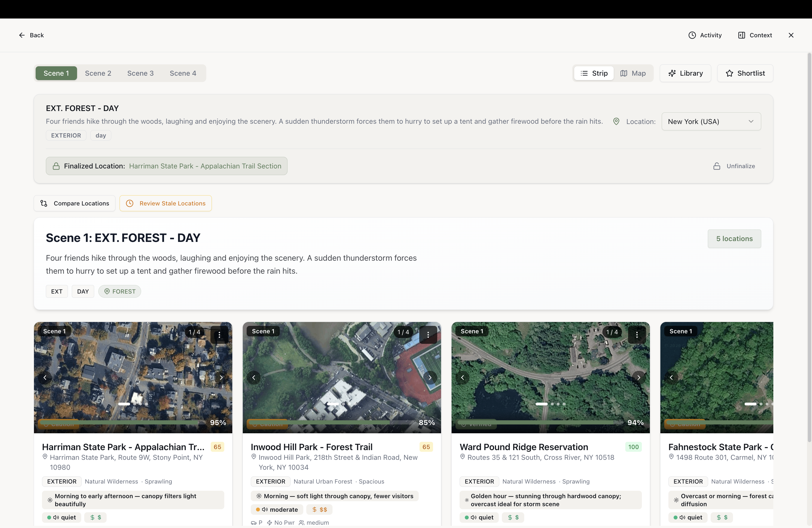Show previous image on Fahnestock card
Screen dimensions: 812x528
(x=671, y=377)
